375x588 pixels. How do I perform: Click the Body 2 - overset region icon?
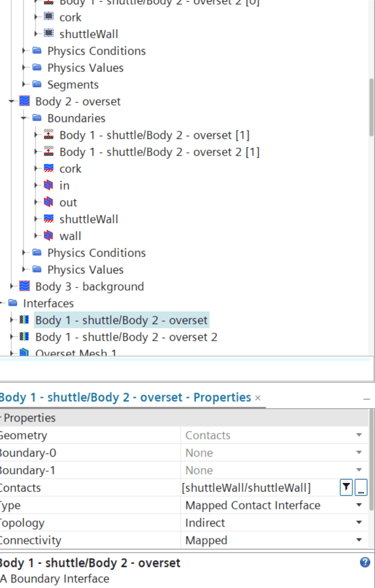(24, 101)
